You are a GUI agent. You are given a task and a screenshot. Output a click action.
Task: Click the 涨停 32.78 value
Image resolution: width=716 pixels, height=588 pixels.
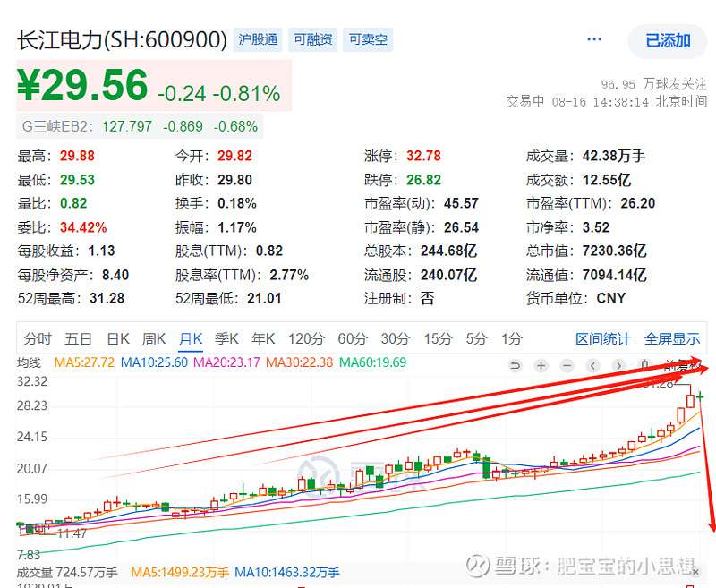point(423,156)
